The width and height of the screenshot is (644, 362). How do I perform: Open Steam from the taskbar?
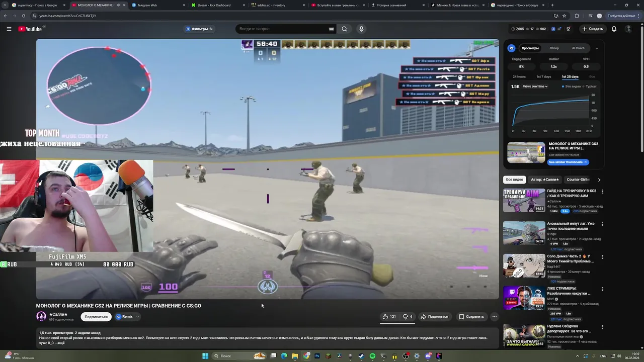tap(361, 356)
